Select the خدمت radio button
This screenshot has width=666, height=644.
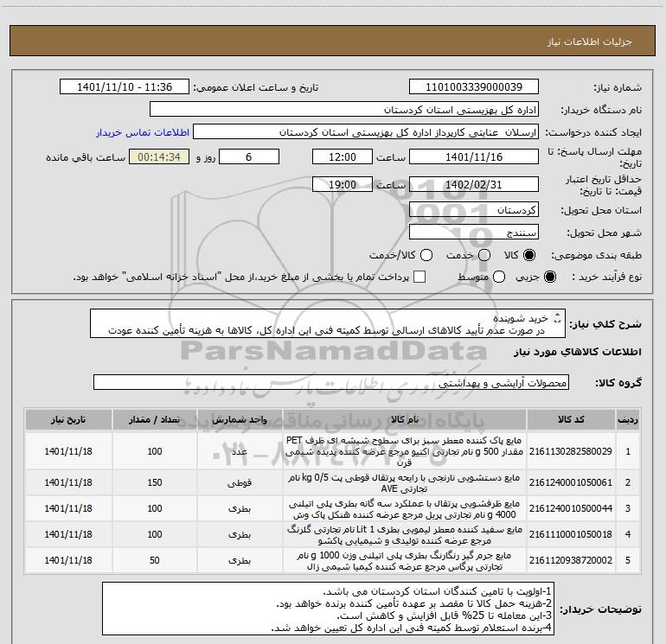click(x=484, y=255)
